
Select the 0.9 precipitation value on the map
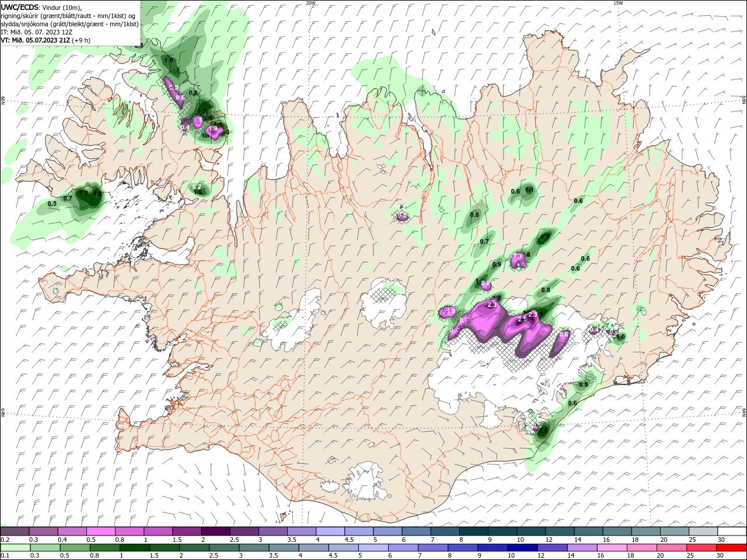click(x=497, y=265)
